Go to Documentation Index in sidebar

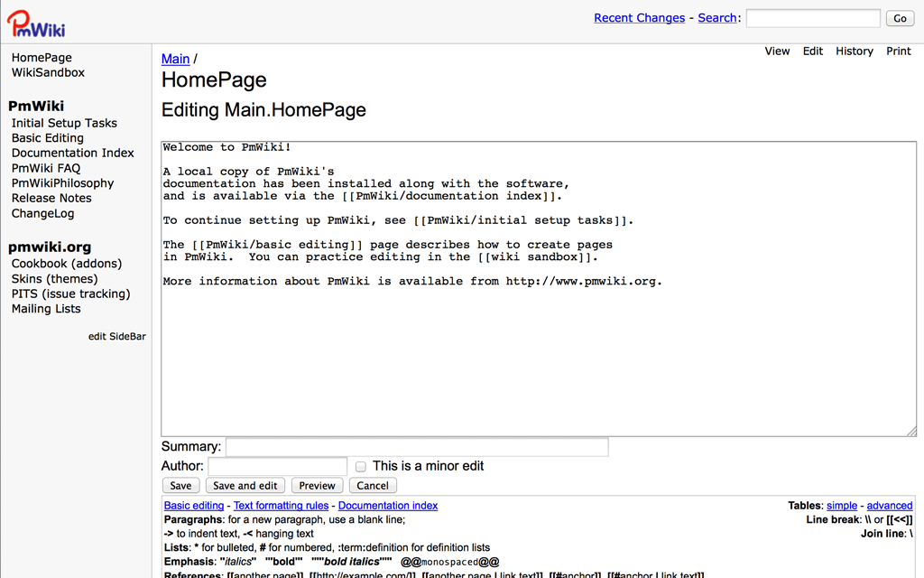tap(72, 153)
